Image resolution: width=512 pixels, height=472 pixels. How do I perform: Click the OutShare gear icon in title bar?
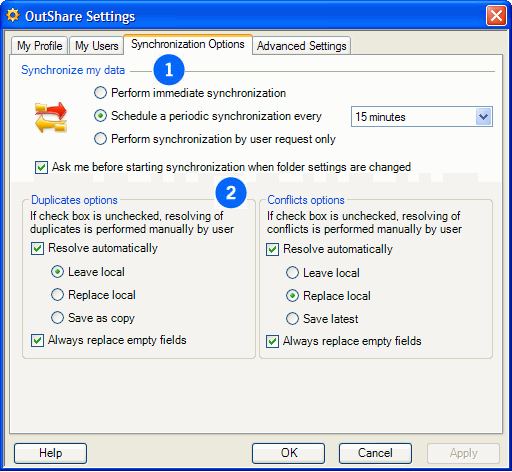pos(13,16)
